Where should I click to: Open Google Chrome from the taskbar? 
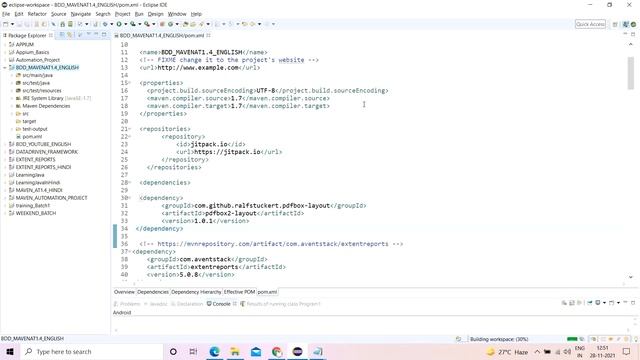(x=277, y=352)
